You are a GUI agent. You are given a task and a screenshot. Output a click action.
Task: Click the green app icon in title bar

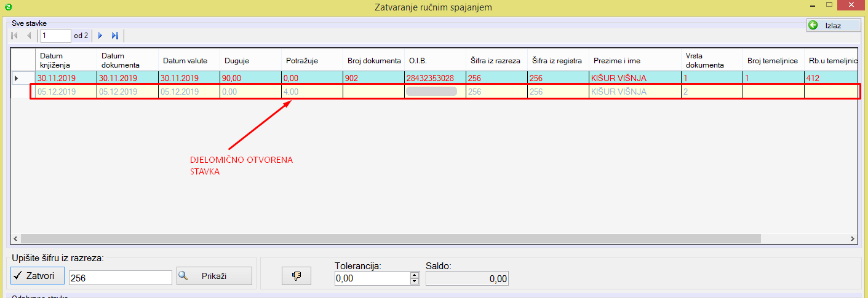click(7, 7)
